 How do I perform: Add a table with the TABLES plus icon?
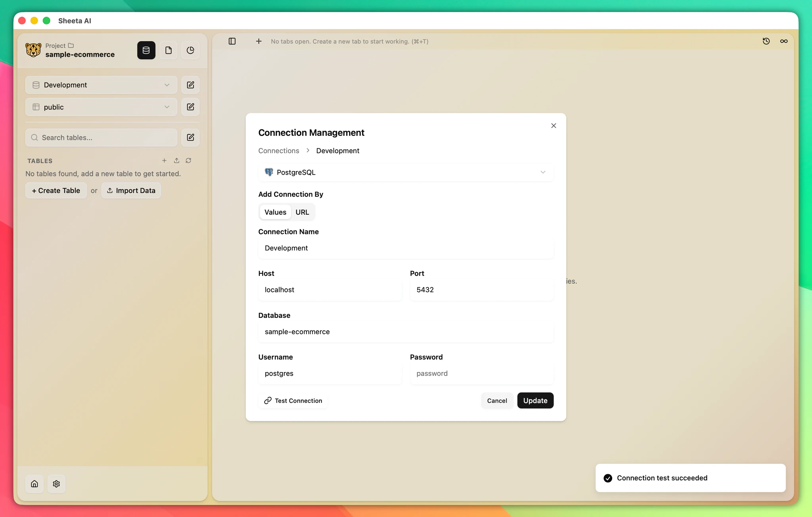click(164, 161)
